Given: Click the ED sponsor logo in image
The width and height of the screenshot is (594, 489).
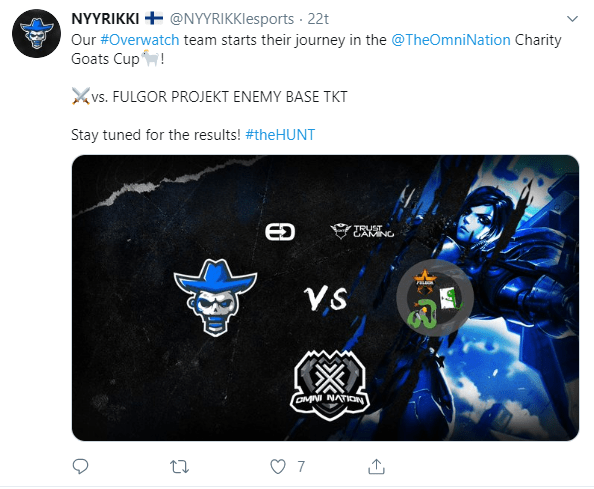Looking at the screenshot, I should pyautogui.click(x=280, y=232).
